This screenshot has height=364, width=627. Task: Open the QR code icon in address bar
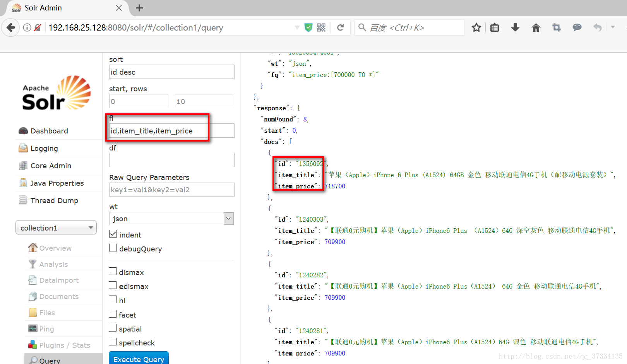click(321, 27)
